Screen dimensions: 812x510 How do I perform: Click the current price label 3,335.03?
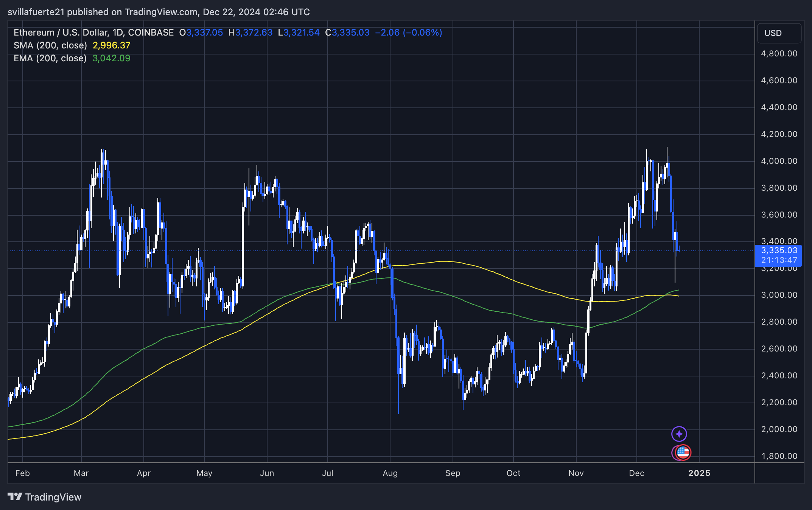[x=779, y=250]
